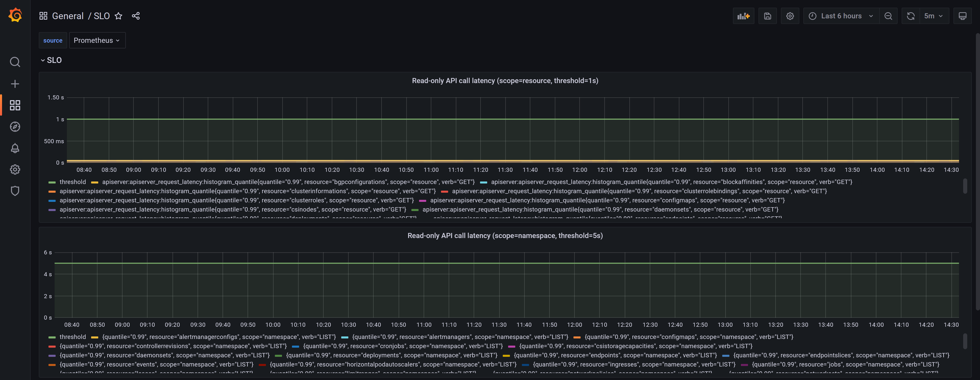Open the Server Admin shield icon

click(x=15, y=191)
